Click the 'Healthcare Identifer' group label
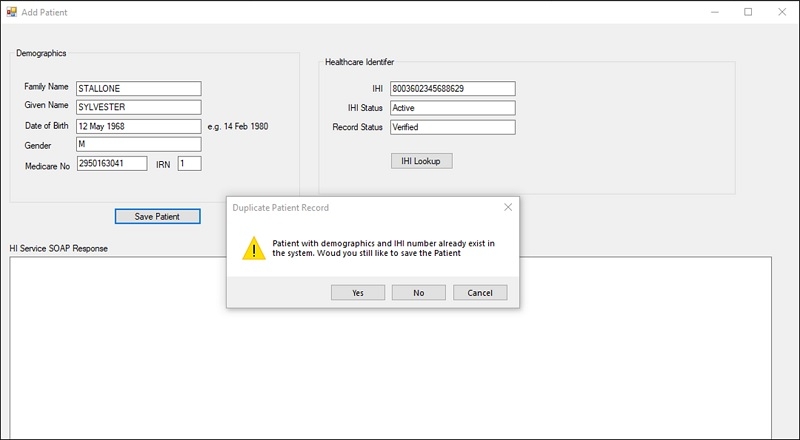The height and width of the screenshot is (440, 800). pos(360,62)
